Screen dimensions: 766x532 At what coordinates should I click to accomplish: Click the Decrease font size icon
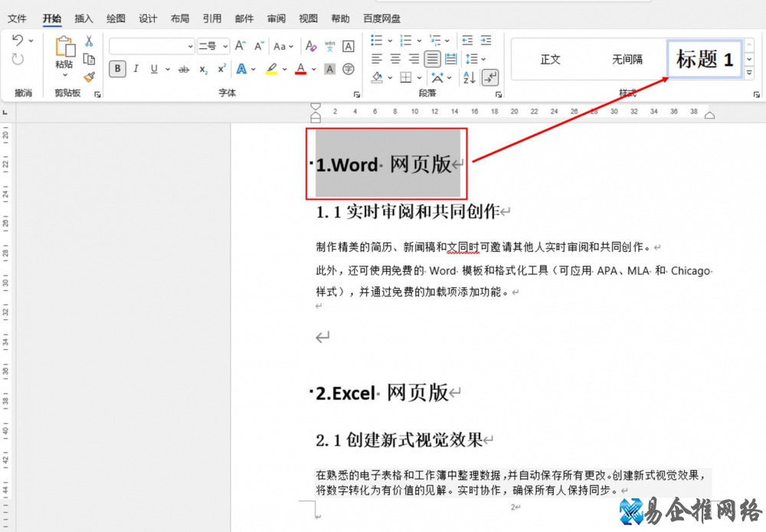coord(260,47)
